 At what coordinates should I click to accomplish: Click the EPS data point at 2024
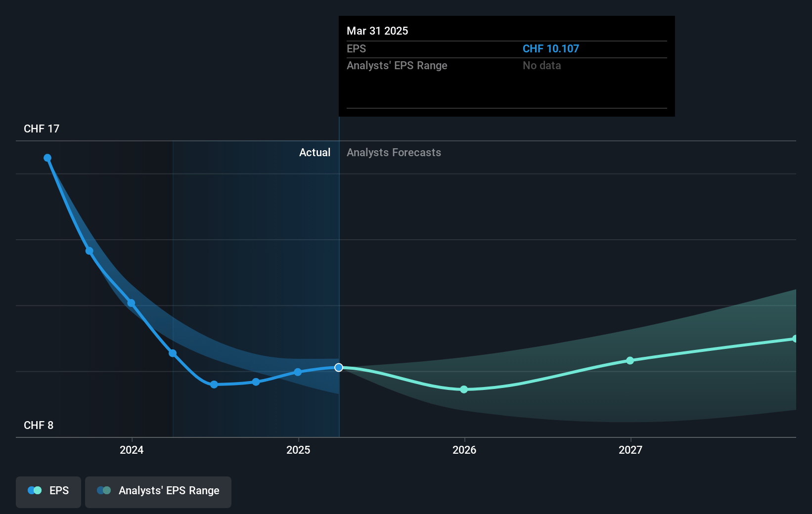[131, 303]
